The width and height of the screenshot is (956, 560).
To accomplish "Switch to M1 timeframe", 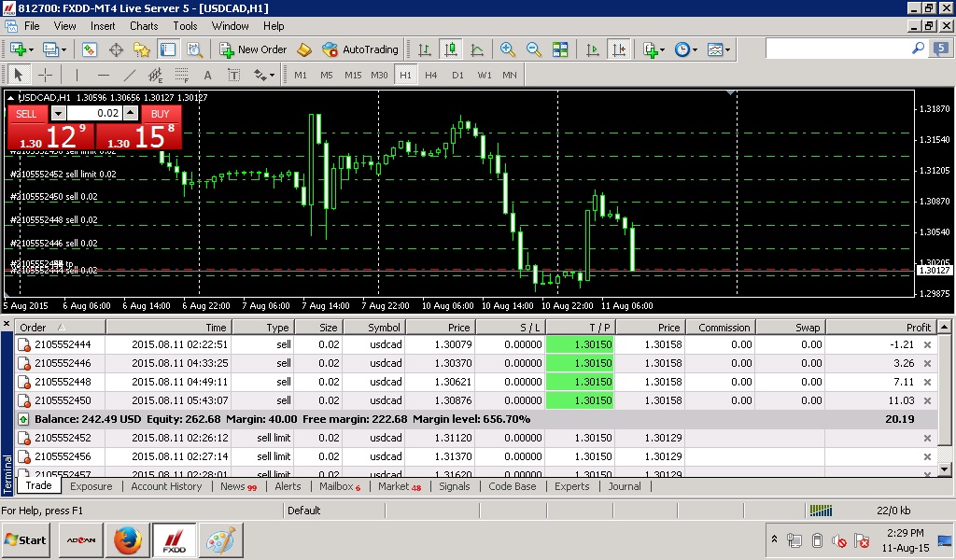I will 301,75.
